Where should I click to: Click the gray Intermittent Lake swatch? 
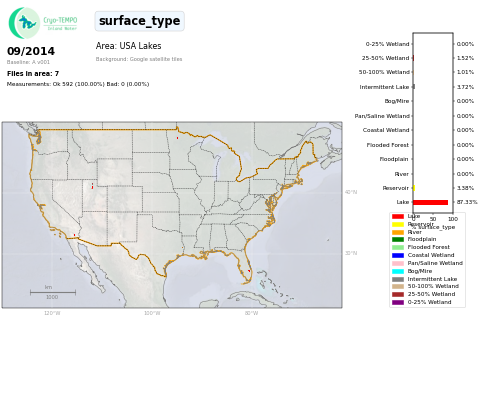click(x=398, y=279)
